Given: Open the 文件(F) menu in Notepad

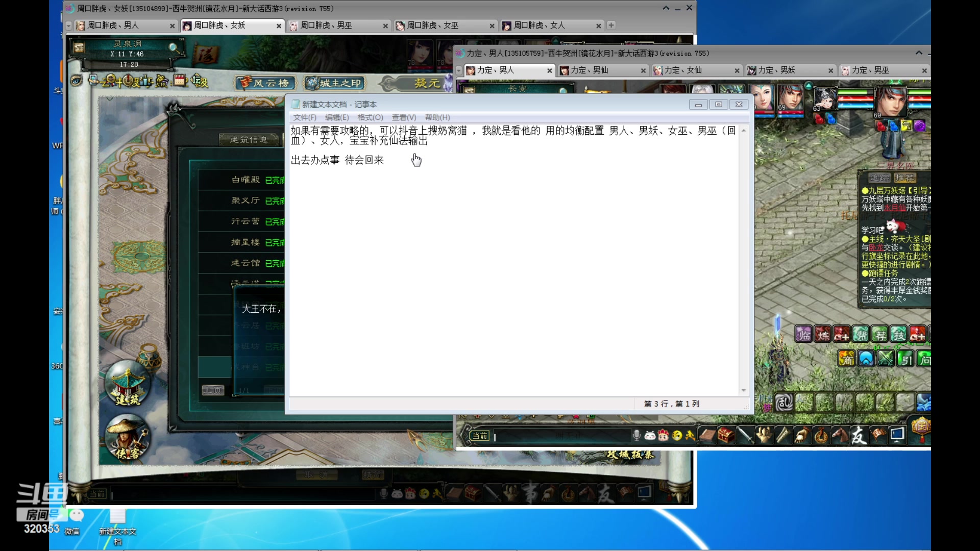Looking at the screenshot, I should click(305, 117).
